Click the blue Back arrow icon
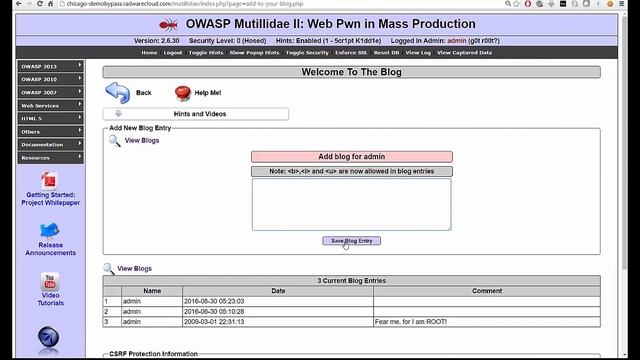Viewport: 640px width, 360px height. tap(118, 93)
